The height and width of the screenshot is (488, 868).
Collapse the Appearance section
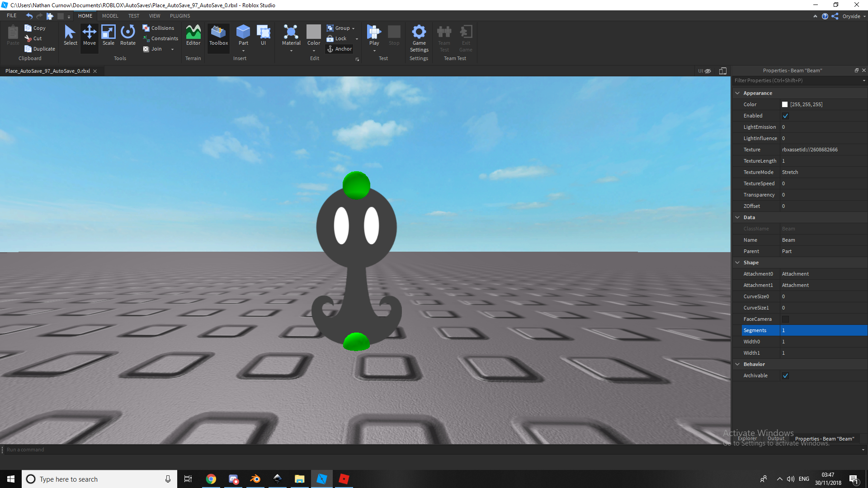(738, 93)
